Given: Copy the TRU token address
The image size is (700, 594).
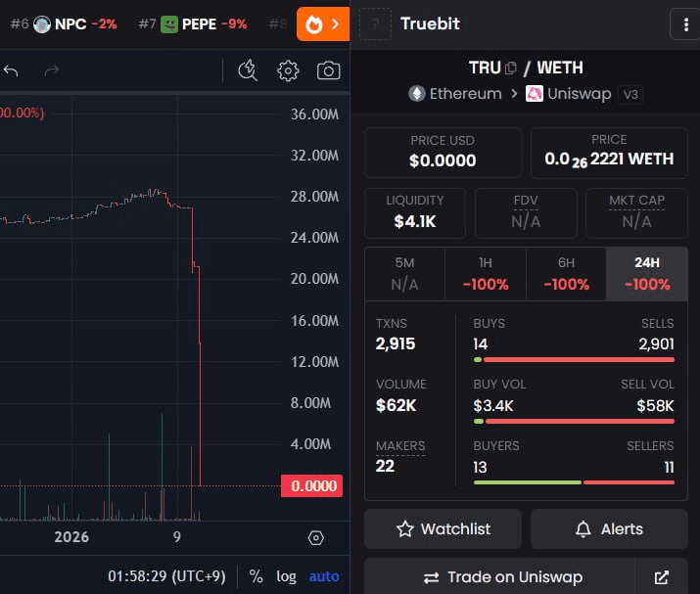Looking at the screenshot, I should [x=510, y=69].
